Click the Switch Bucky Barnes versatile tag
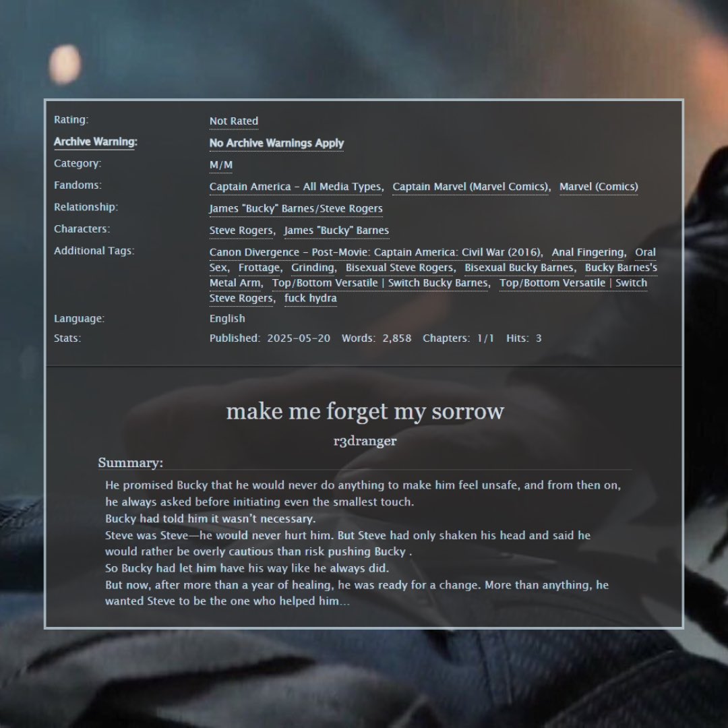This screenshot has width=728, height=728. (x=379, y=283)
